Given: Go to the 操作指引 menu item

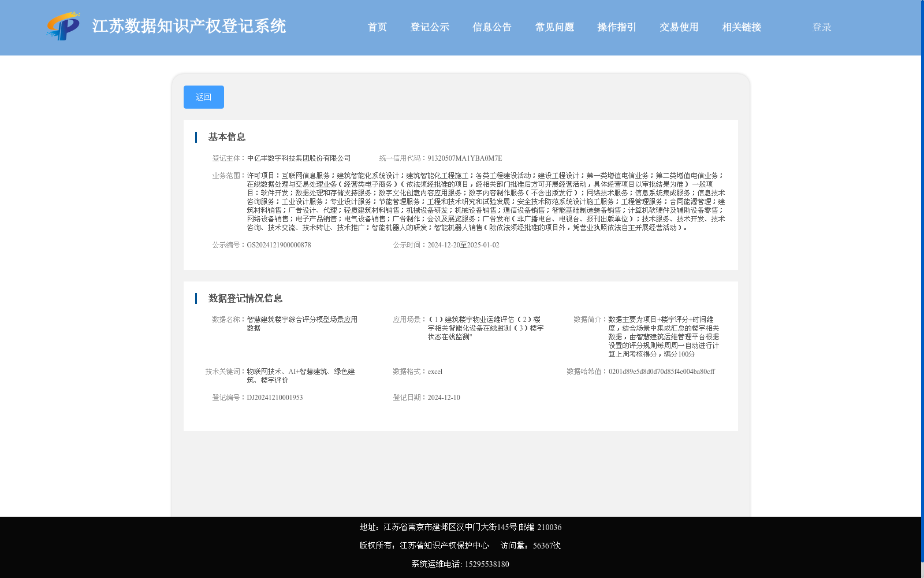Looking at the screenshot, I should [617, 27].
